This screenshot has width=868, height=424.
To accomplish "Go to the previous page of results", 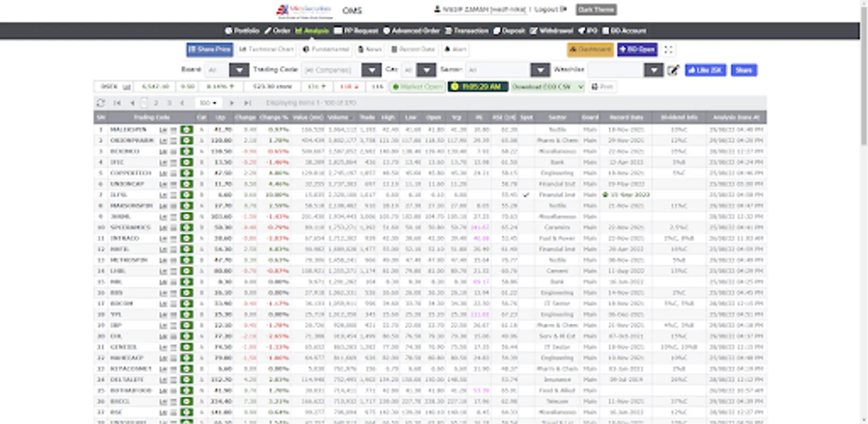I will (132, 103).
